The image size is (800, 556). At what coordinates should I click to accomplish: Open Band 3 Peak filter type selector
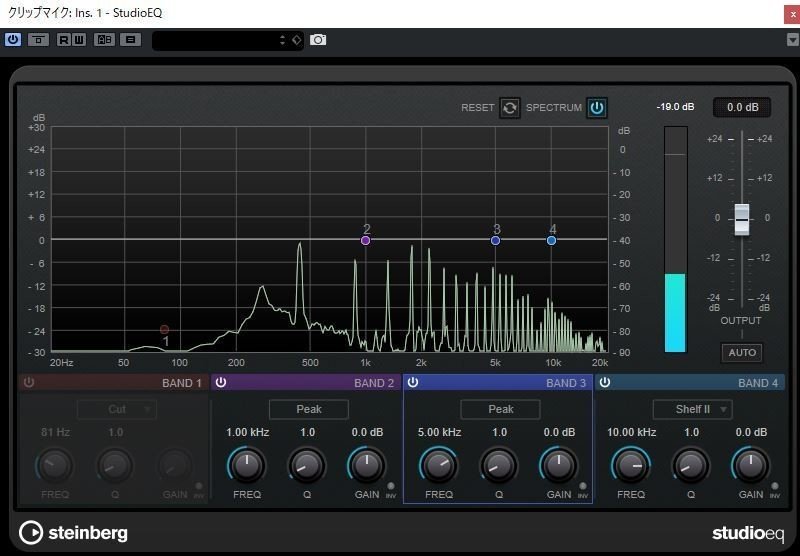pyautogui.click(x=501, y=409)
